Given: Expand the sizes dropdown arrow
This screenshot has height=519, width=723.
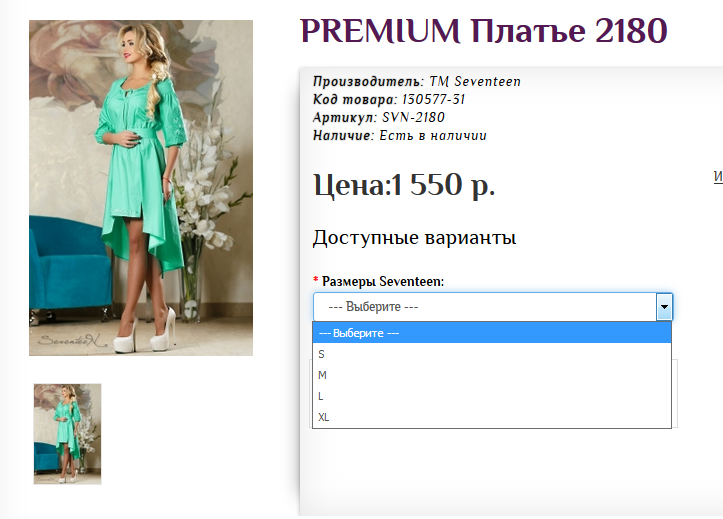Looking at the screenshot, I should 664,307.
